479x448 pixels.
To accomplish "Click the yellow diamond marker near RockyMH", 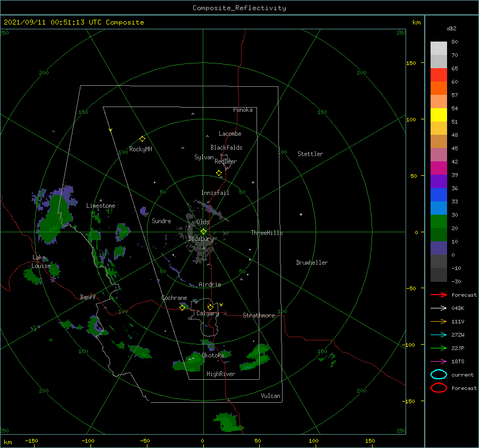I will [142, 139].
